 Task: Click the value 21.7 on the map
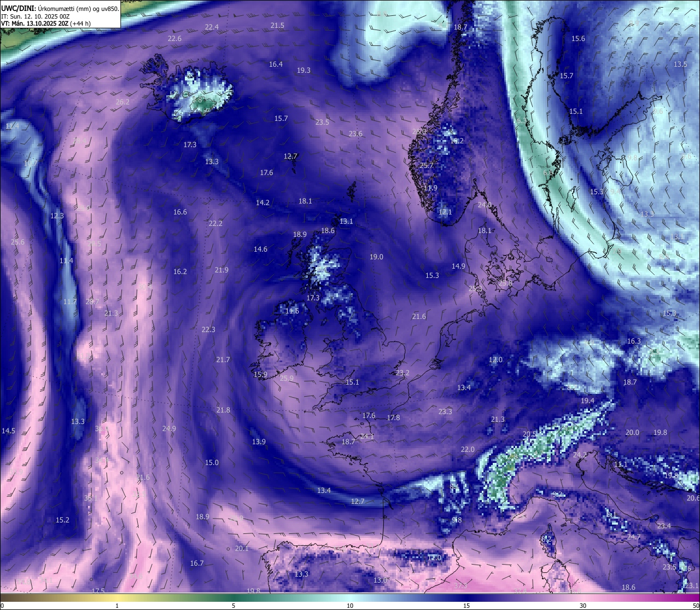(223, 359)
